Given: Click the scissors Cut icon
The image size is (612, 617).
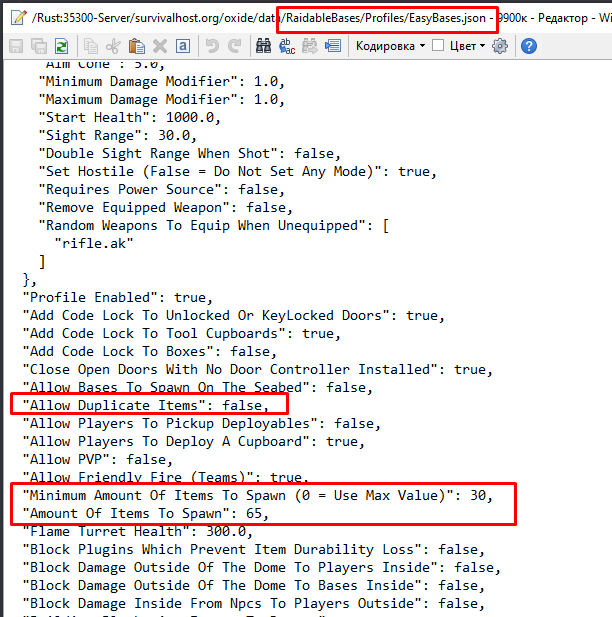Looking at the screenshot, I should click(x=113, y=46).
